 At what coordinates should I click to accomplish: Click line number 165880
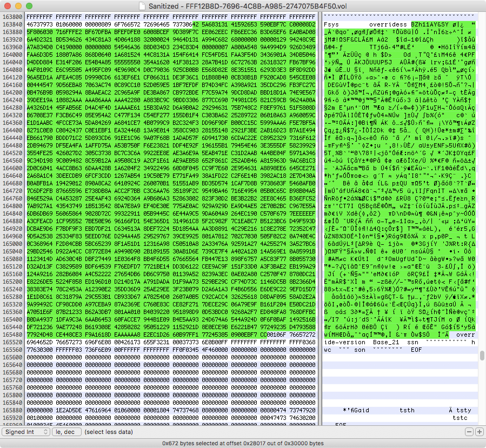click(x=12, y=410)
